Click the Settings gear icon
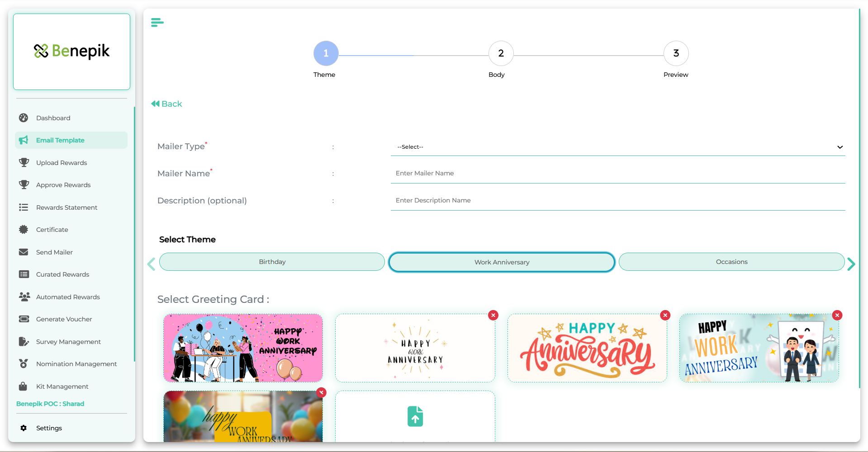The height and width of the screenshot is (452, 868). click(24, 428)
